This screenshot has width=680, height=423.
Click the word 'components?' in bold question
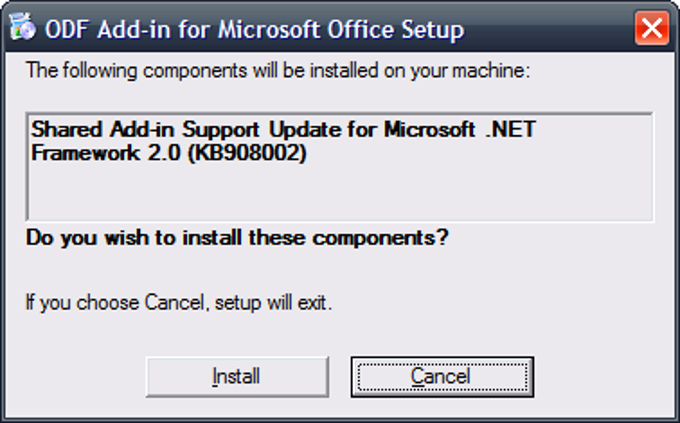pyautogui.click(x=380, y=238)
